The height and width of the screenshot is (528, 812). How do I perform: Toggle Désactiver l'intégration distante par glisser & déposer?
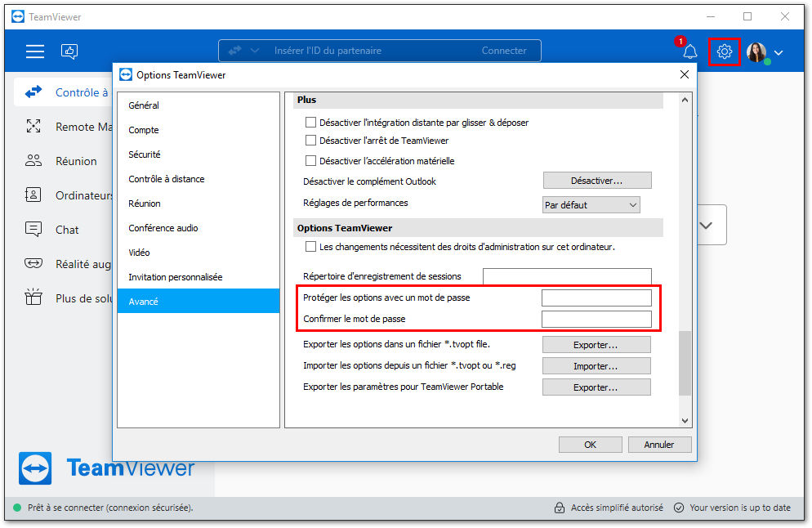[310, 123]
